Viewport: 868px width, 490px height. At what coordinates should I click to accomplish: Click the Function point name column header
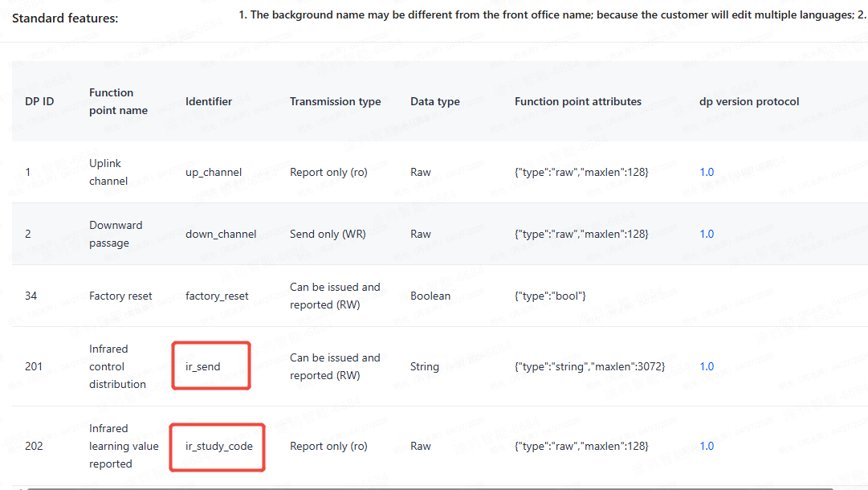(118, 101)
